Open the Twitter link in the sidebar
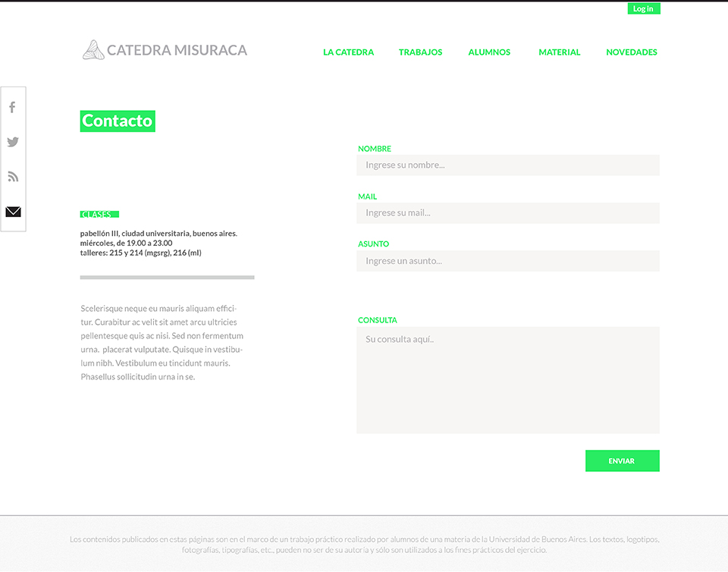 coord(13,142)
